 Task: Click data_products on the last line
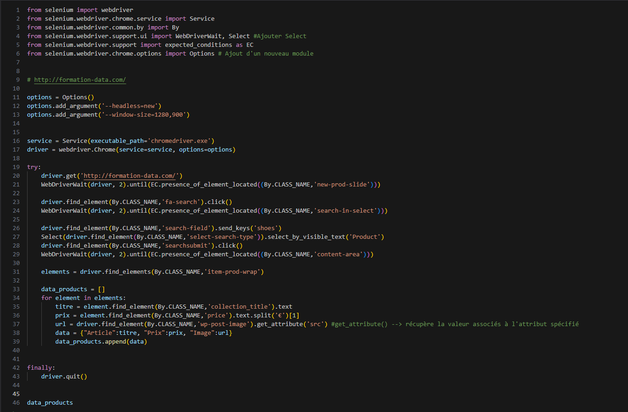[x=50, y=402]
